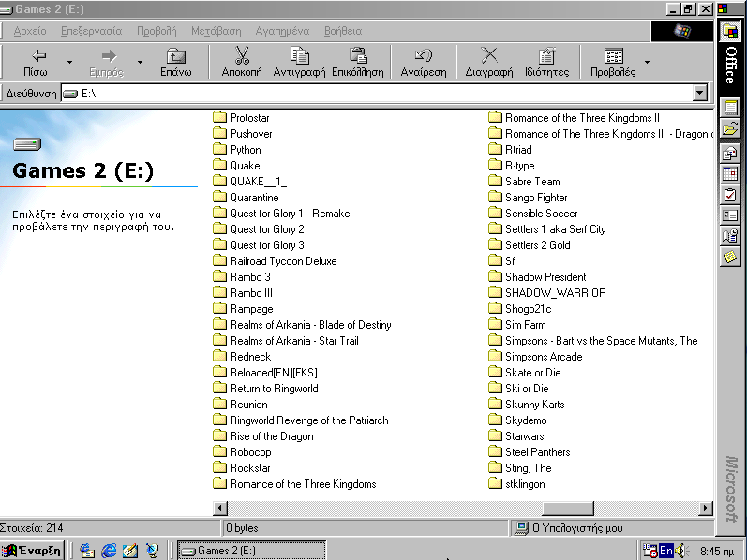Select the Railroad Tycoon Deluxe folder
The width and height of the screenshot is (747, 560).
pos(282,261)
